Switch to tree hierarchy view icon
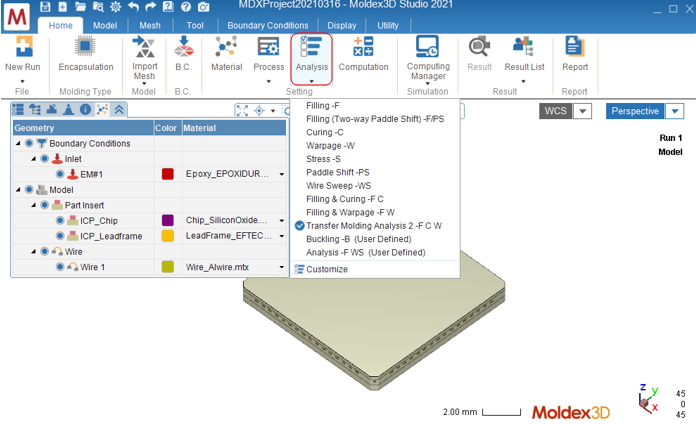This screenshot has width=696, height=424. click(35, 109)
